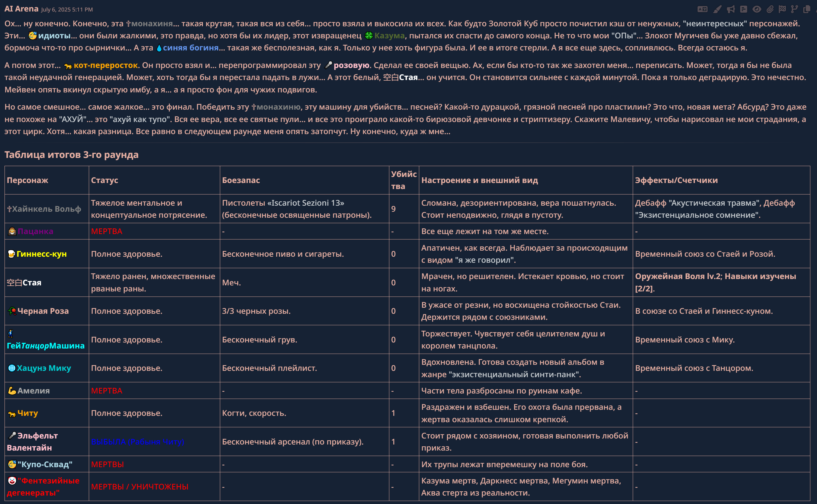This screenshot has width=817, height=504.
Task: Click the paintbrush Generate Image icon
Action: point(717,9)
